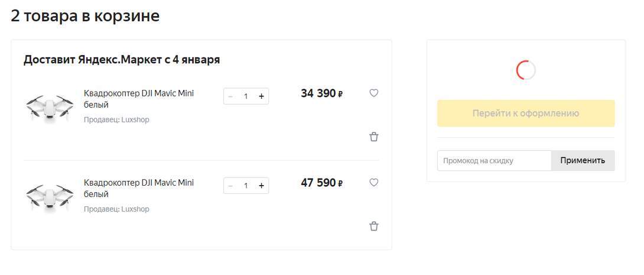The width and height of the screenshot is (644, 275).
Task: Delete the 47 590 ₽ item from cart
Action: pyautogui.click(x=373, y=226)
